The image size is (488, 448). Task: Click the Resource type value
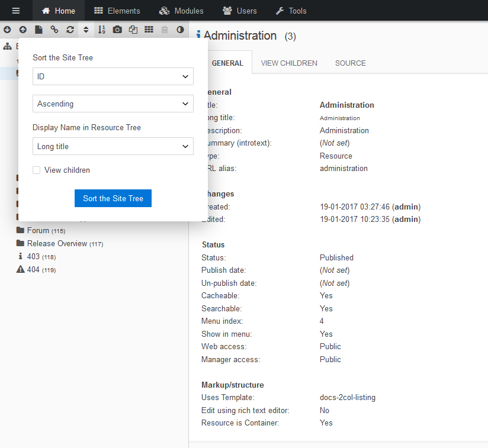pos(336,156)
